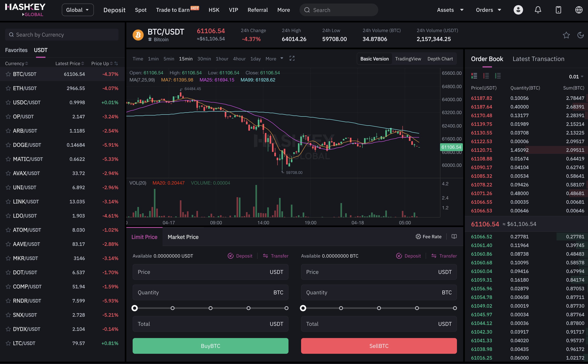Open the More chart intervals dropdown
Viewport: 588px width, 364px height.
274,59
